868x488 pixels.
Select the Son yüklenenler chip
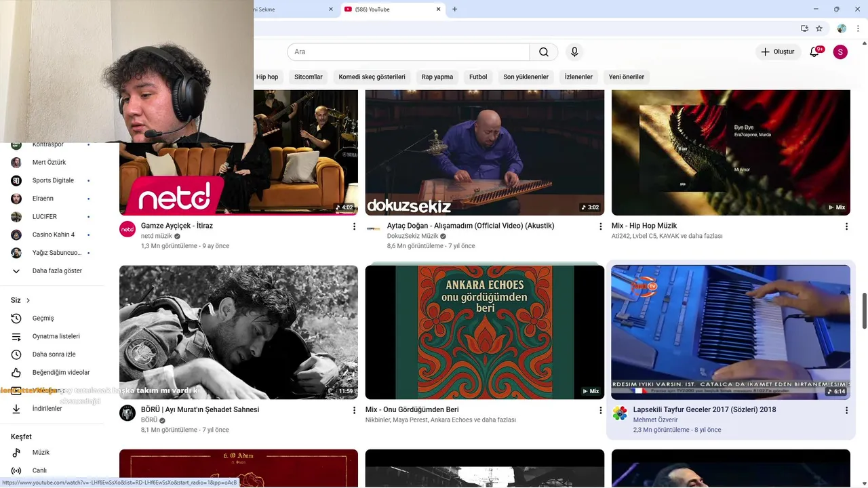[526, 77]
